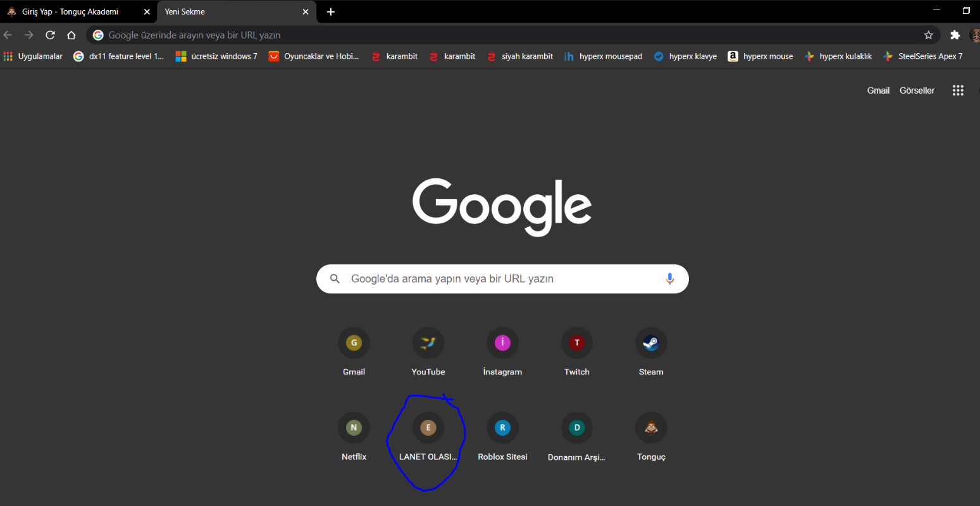Open the İnstagram shortcut tile
This screenshot has height=506, width=980.
[x=502, y=352]
